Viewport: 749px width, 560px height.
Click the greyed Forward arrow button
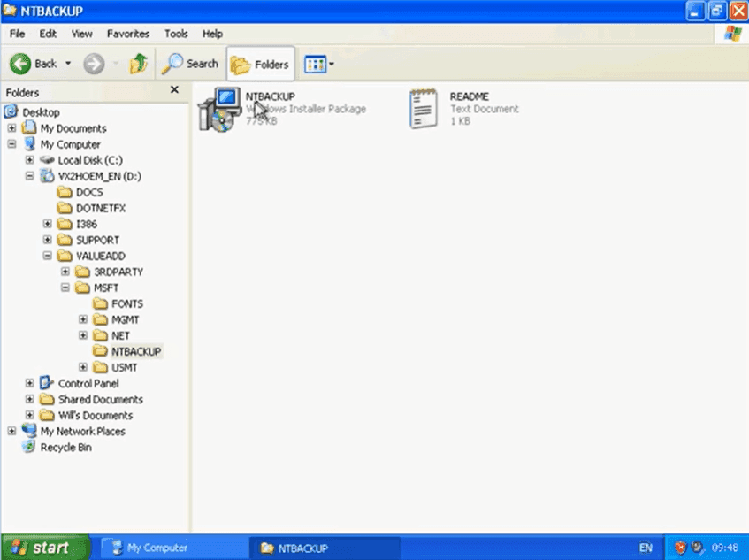[x=94, y=64]
